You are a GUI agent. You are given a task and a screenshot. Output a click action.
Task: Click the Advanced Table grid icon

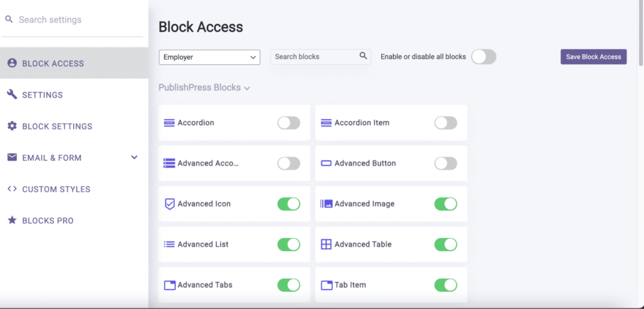point(326,244)
